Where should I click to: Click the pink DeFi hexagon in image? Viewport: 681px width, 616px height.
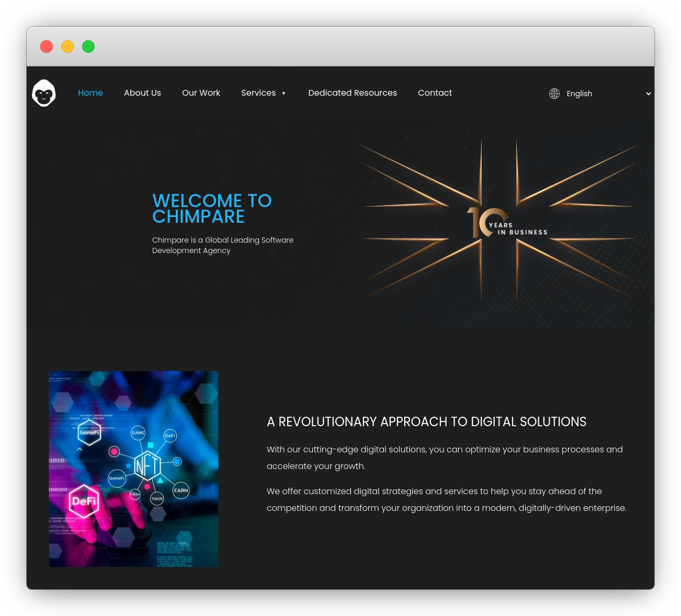(84, 501)
